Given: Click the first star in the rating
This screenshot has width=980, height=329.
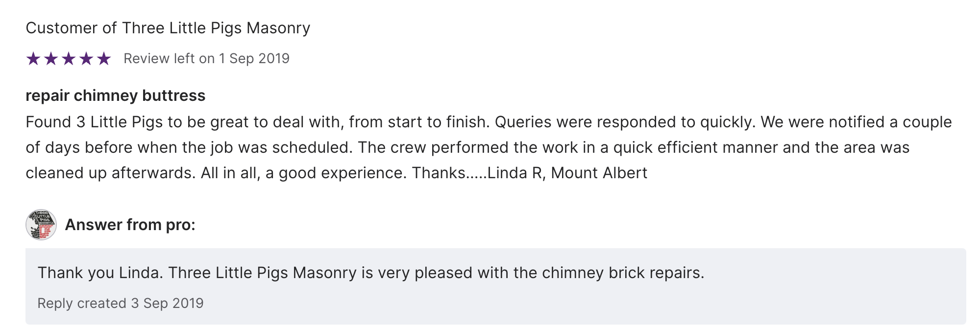Looking at the screenshot, I should (x=33, y=59).
